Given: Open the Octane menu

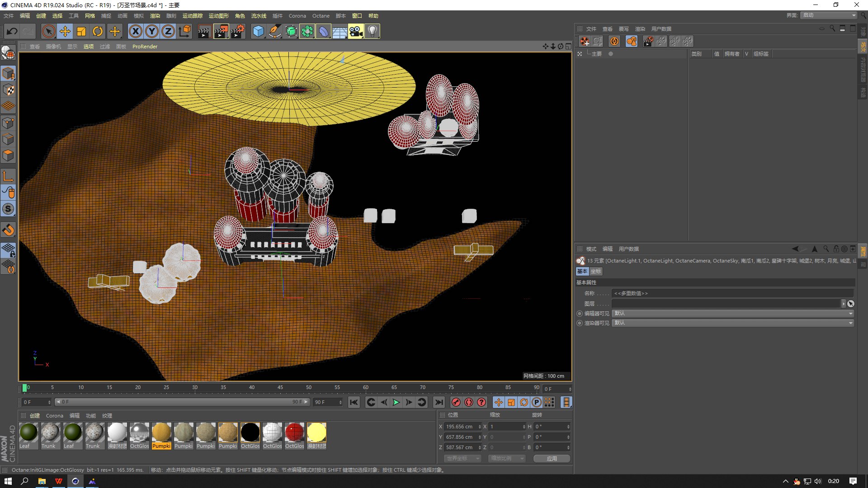Looking at the screenshot, I should (x=321, y=16).
